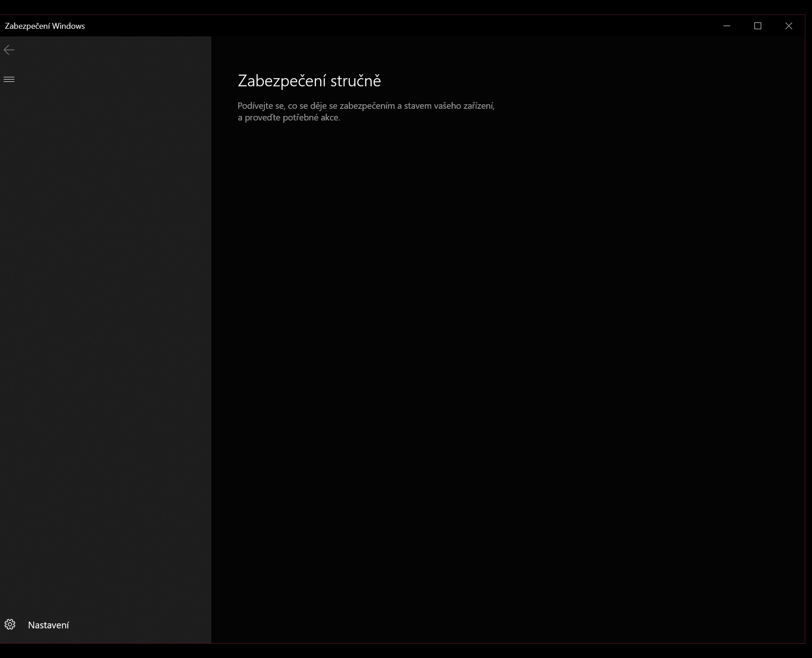Viewport: 812px width, 658px height.
Task: Open the hamburger navigation menu
Action: coord(9,80)
